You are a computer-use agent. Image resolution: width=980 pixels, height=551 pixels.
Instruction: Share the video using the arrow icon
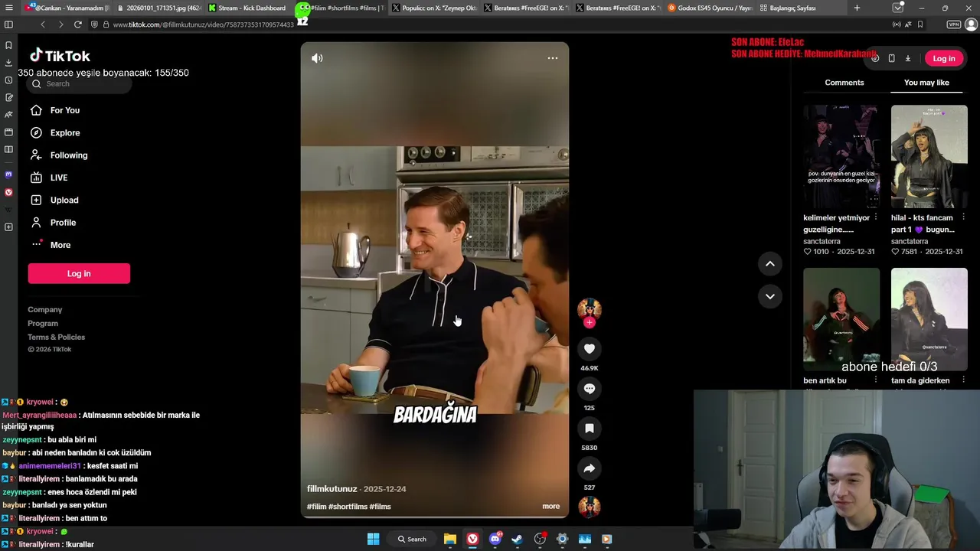click(589, 468)
